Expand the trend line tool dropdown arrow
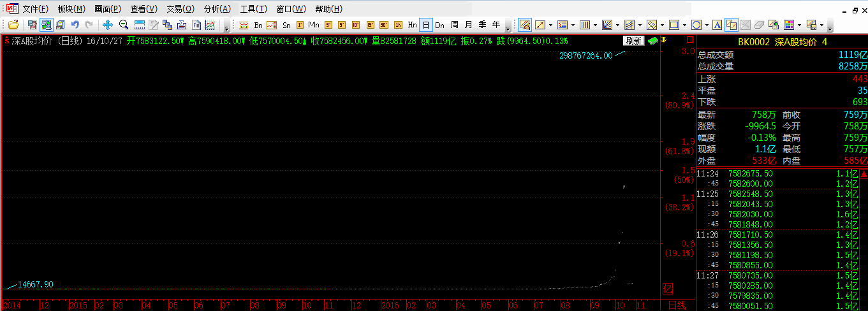Screen dimensions: 868x311 (551, 25)
